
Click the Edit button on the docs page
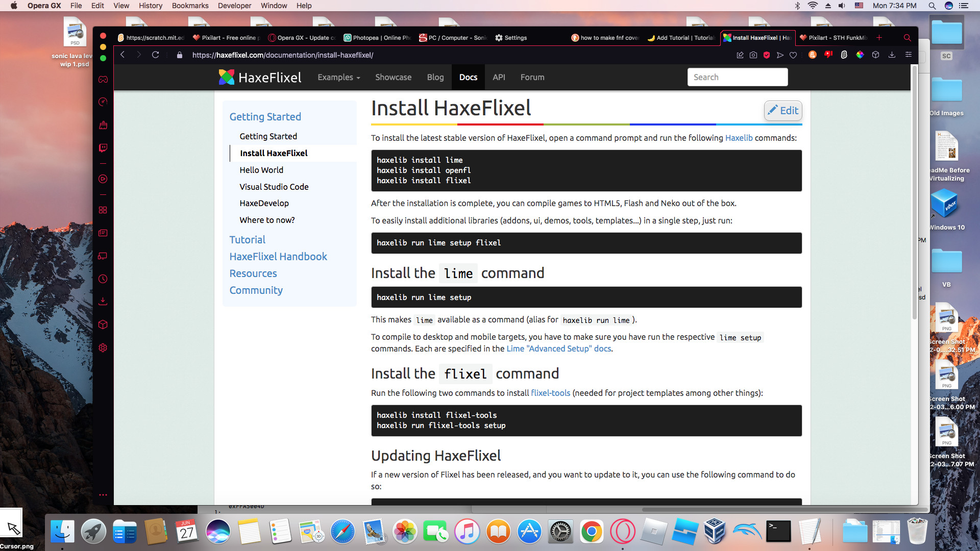point(782,111)
